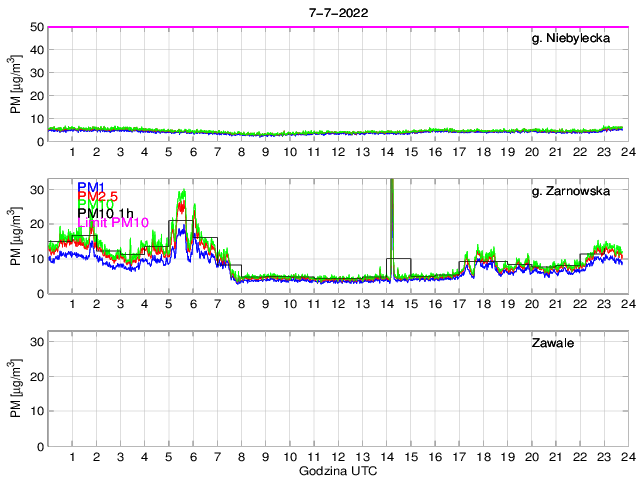Click the magenta limit line in the top chart
Screen dimensions: 640x480
point(337,27)
